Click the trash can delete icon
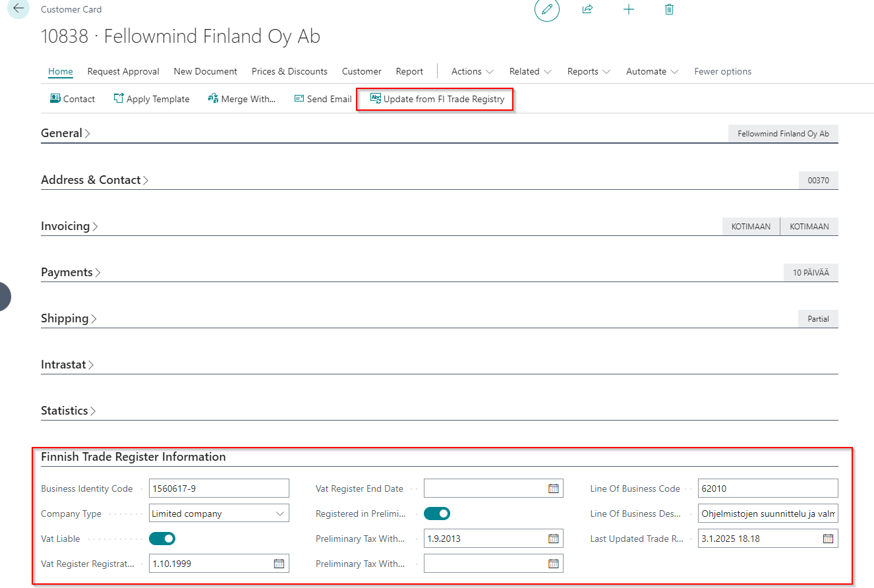This screenshot has height=588, width=874. tap(669, 10)
